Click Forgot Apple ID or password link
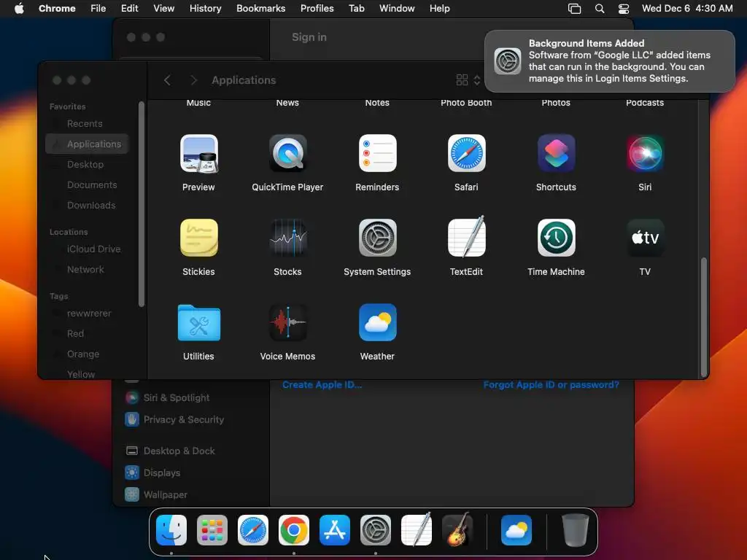 pos(551,385)
